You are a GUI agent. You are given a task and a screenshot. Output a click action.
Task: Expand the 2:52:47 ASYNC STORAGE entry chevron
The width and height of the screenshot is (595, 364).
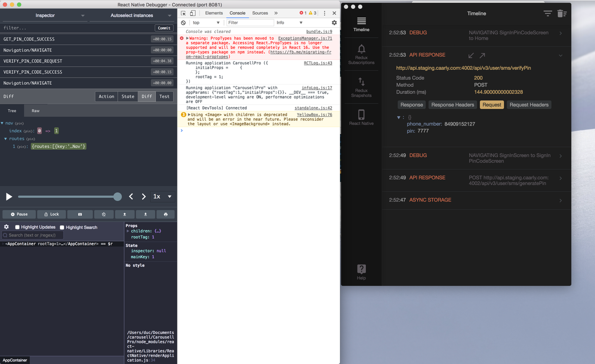(561, 200)
